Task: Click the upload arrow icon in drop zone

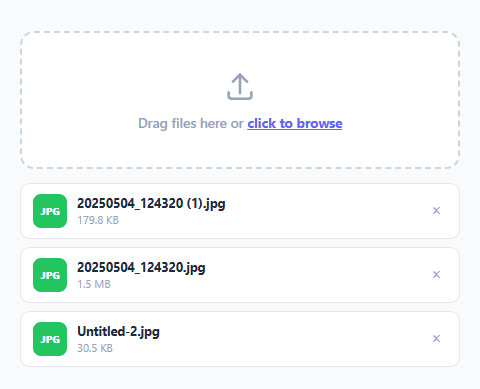Action: tap(240, 87)
